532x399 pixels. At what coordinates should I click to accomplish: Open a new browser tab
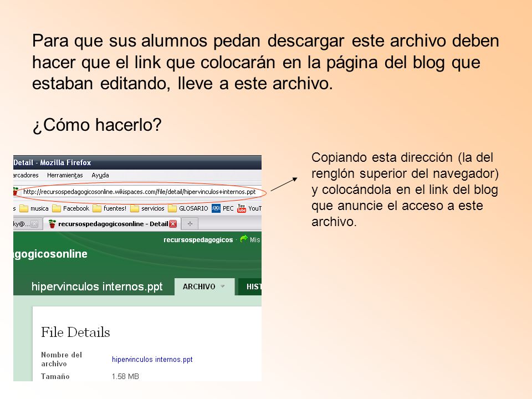point(190,224)
